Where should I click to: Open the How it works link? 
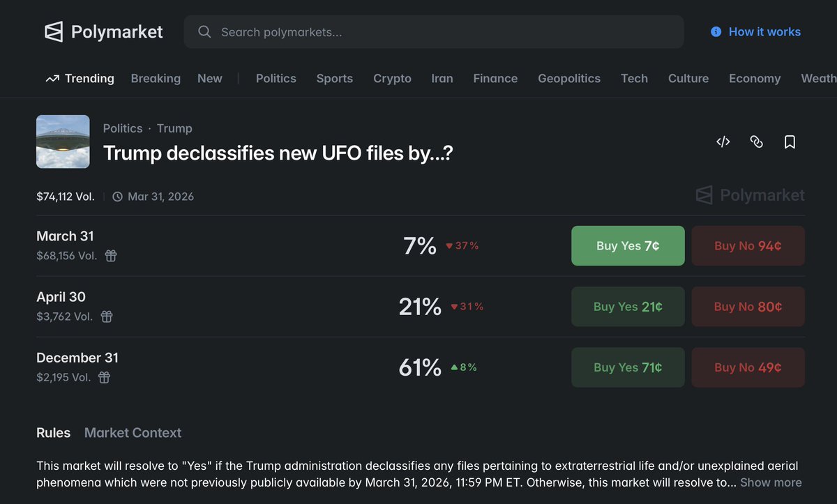(x=764, y=32)
